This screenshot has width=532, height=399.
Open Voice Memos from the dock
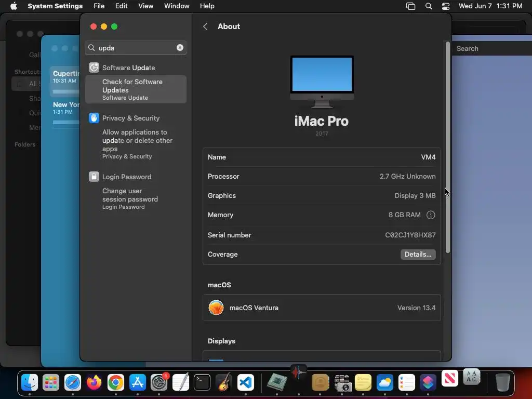[299, 373]
